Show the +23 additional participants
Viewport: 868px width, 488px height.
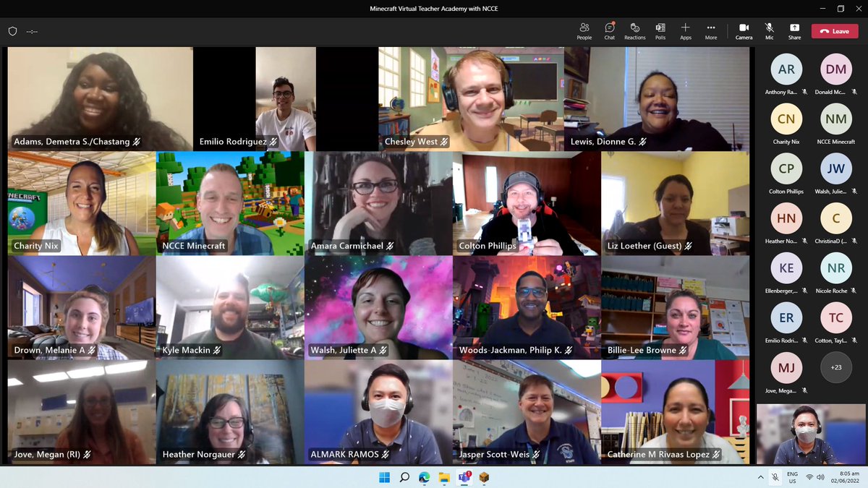click(836, 367)
